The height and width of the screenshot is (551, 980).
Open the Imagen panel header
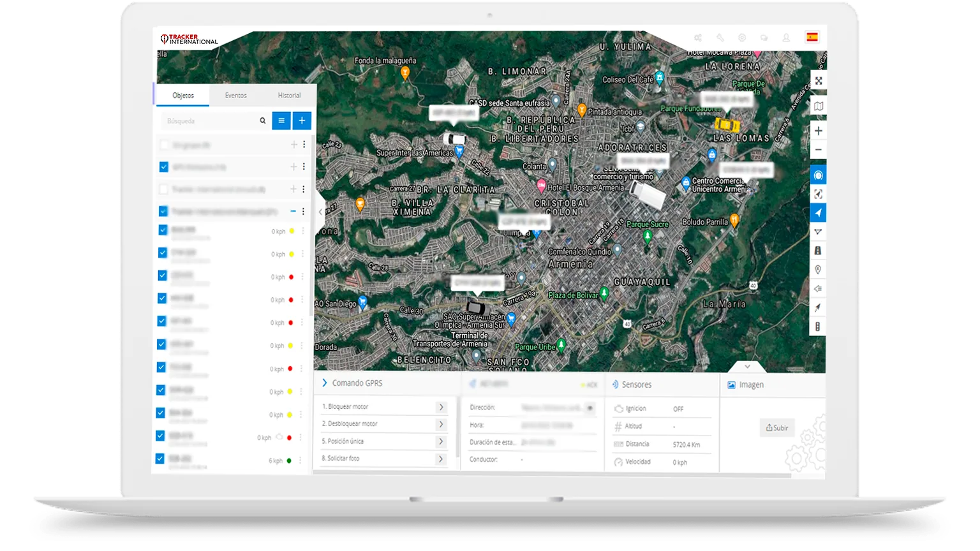773,385
